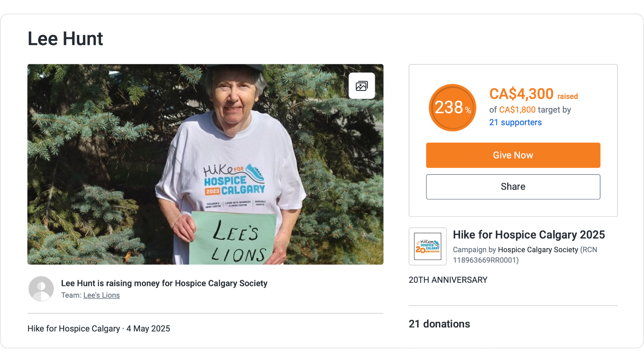Click the Hike for Hospice campaign logo

tap(427, 247)
